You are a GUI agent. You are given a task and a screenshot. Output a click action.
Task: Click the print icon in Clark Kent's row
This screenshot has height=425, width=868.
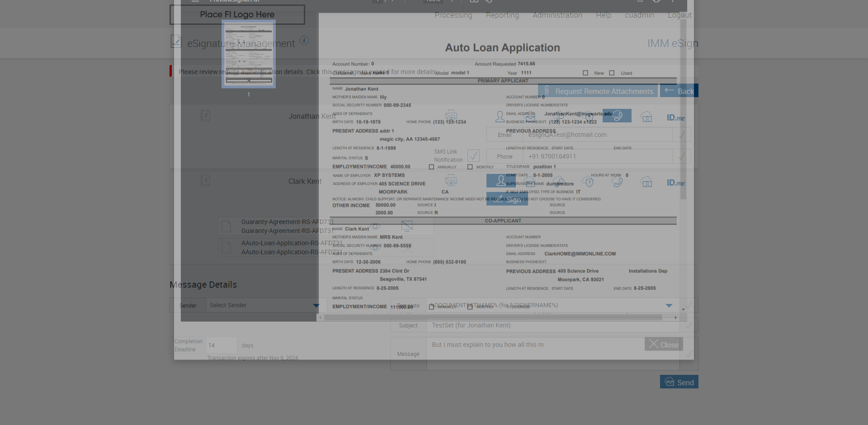(x=451, y=181)
